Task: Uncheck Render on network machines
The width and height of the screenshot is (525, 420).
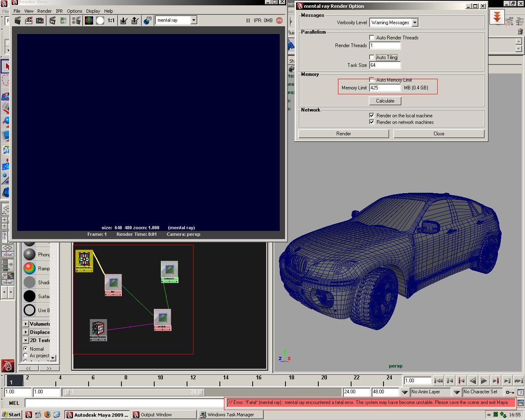Action: point(372,122)
